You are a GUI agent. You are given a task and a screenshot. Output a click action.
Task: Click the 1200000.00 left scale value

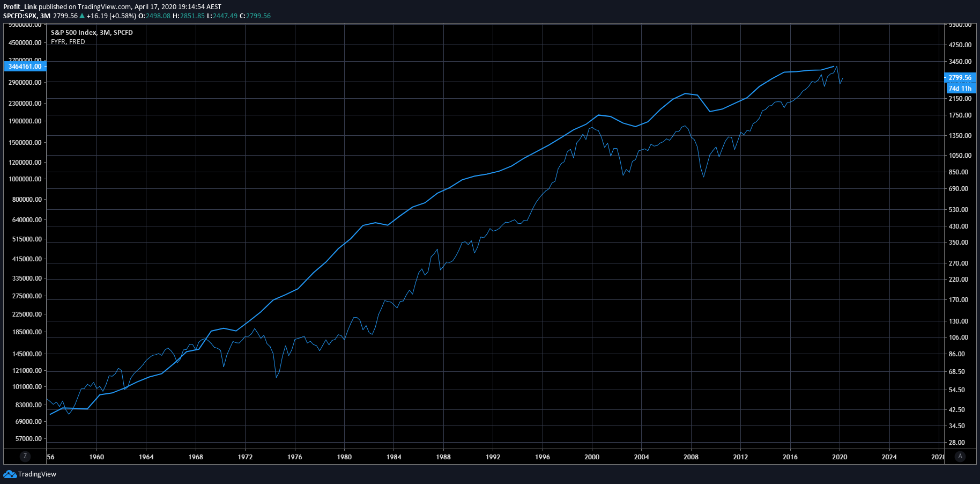tap(25, 163)
